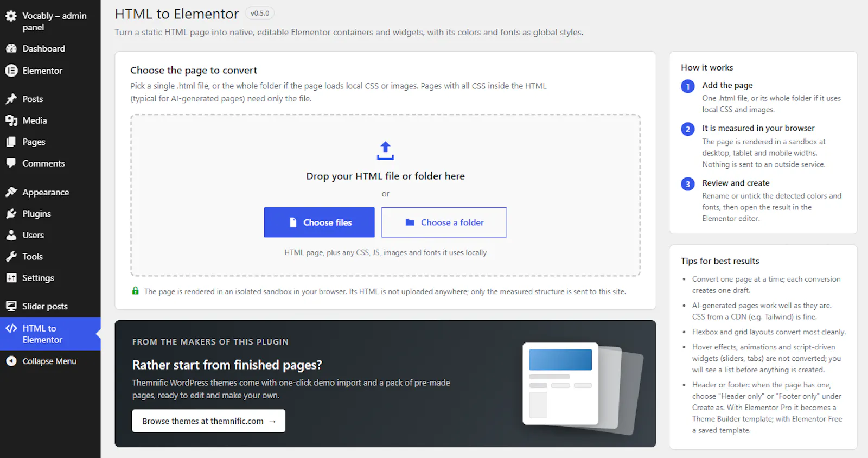Click the Choose files button

point(320,222)
